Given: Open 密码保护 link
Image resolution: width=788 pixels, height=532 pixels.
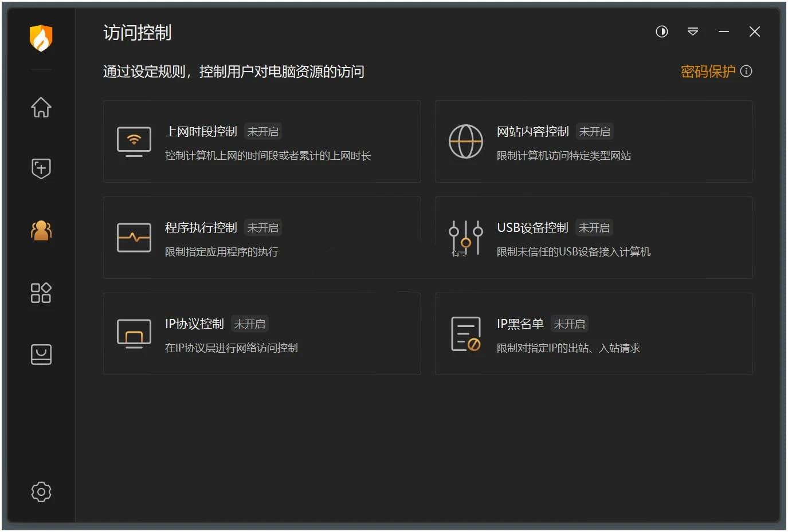Looking at the screenshot, I should (707, 72).
